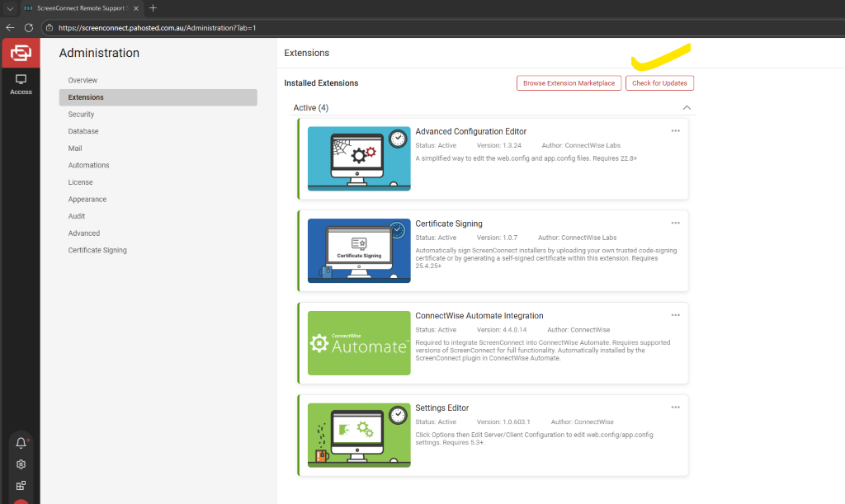
Task: Click 'Version: 1.0.603.1' text
Action: point(503,422)
